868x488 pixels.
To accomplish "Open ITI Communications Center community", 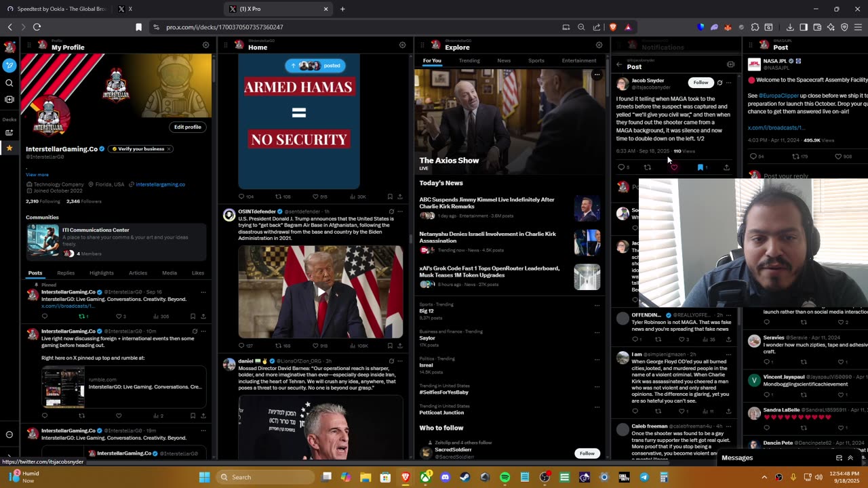I will [x=115, y=243].
